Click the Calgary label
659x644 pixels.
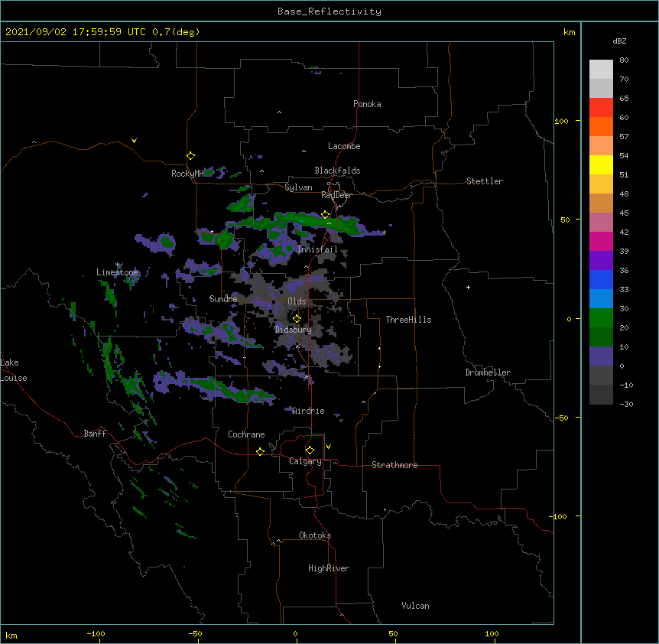(305, 461)
